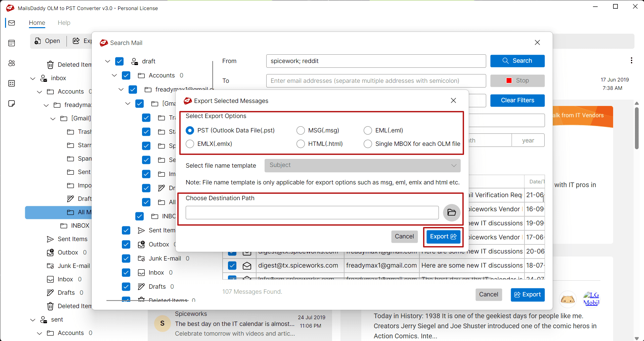
Task: Click Clear Filters button
Action: [x=517, y=100]
